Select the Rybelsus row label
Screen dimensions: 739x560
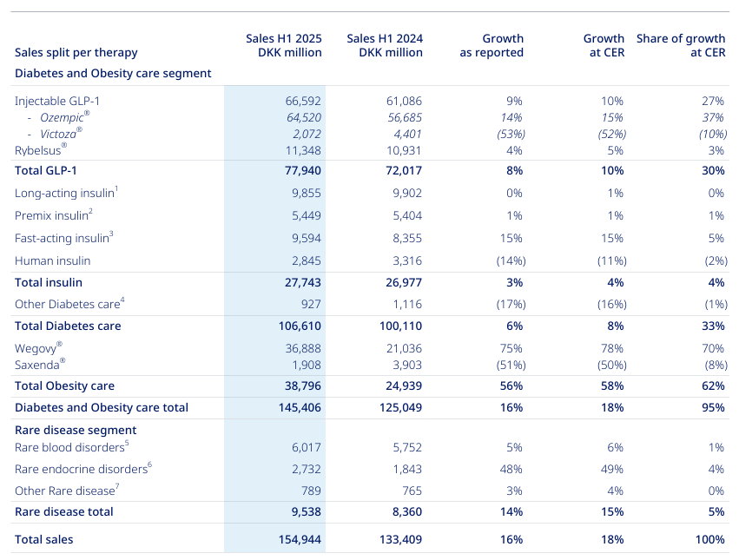[41, 150]
